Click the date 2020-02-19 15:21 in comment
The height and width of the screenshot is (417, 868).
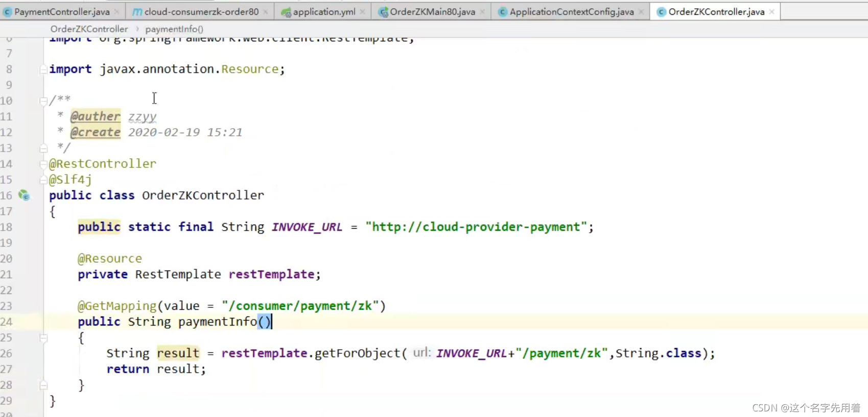point(185,132)
